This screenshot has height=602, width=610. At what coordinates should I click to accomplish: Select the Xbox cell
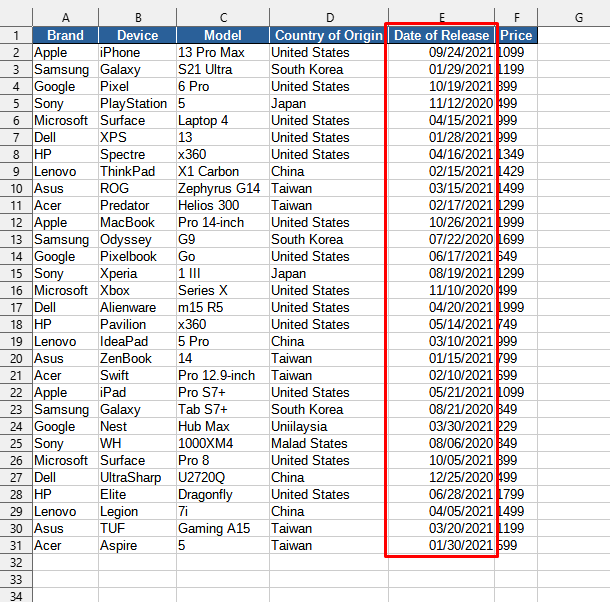click(137, 290)
